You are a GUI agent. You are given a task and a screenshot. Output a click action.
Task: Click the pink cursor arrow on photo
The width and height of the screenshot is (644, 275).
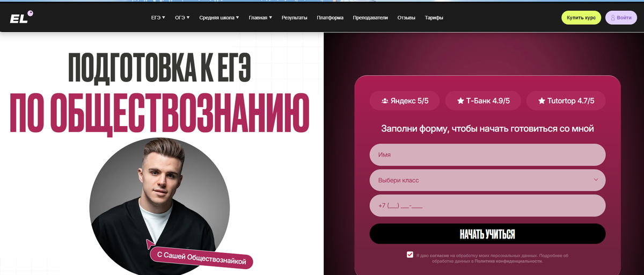pyautogui.click(x=152, y=244)
